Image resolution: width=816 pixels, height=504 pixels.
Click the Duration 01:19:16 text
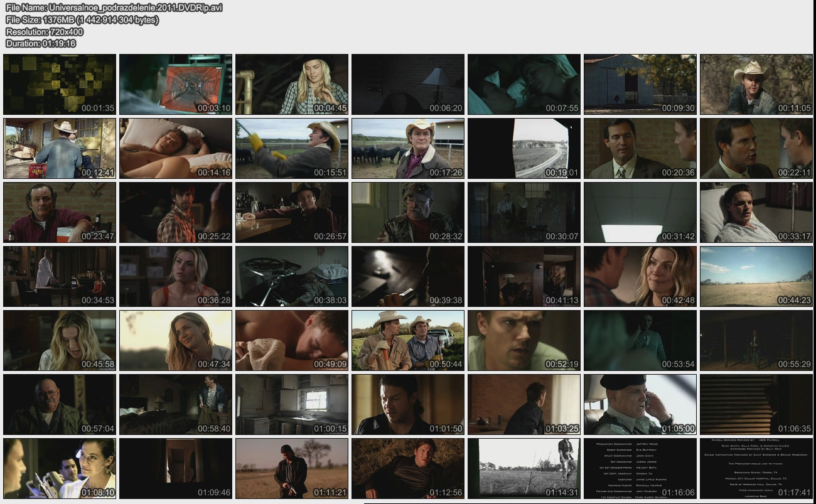point(41,43)
